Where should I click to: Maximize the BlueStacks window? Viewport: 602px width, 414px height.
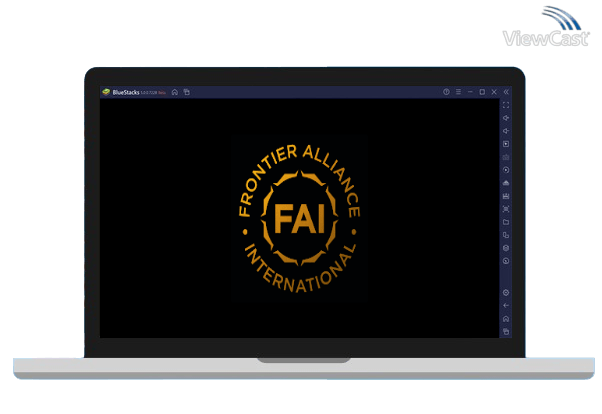(482, 92)
